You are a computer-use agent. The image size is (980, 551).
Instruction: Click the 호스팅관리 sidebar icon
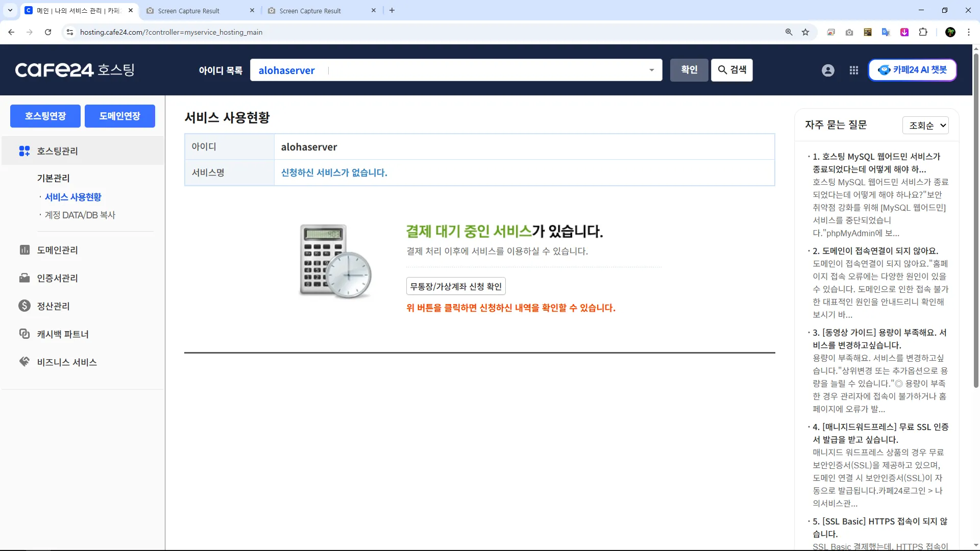pos(24,151)
